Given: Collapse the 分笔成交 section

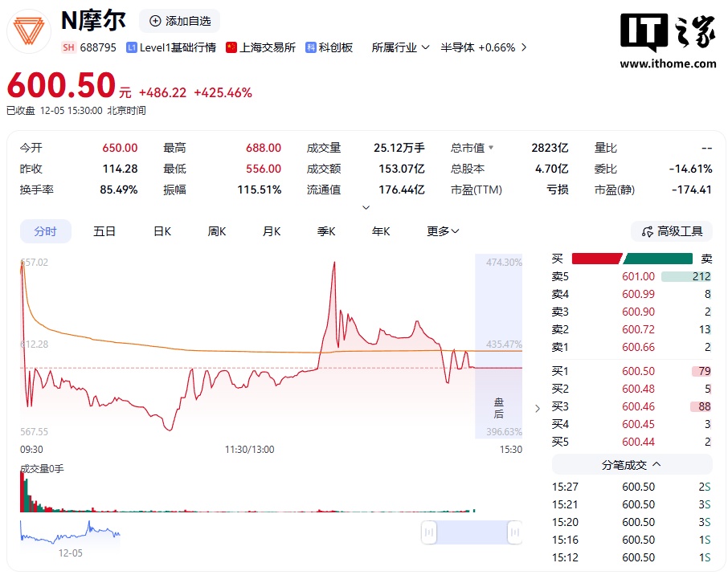Looking at the screenshot, I should (632, 464).
